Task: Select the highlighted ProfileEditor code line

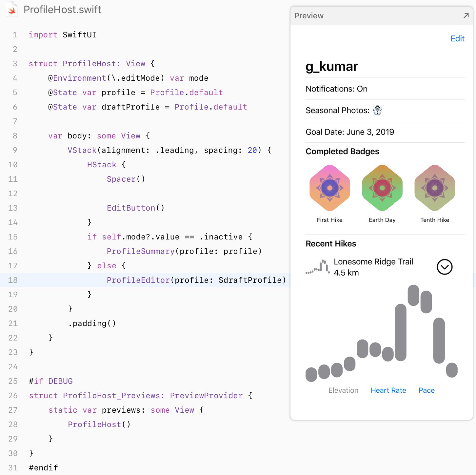Action: pos(196,280)
